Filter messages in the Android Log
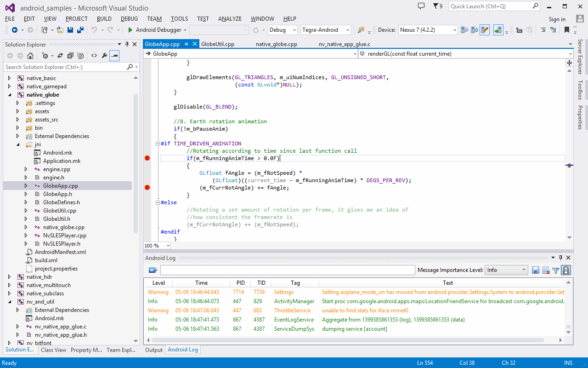The image size is (588, 368). click(x=556, y=270)
